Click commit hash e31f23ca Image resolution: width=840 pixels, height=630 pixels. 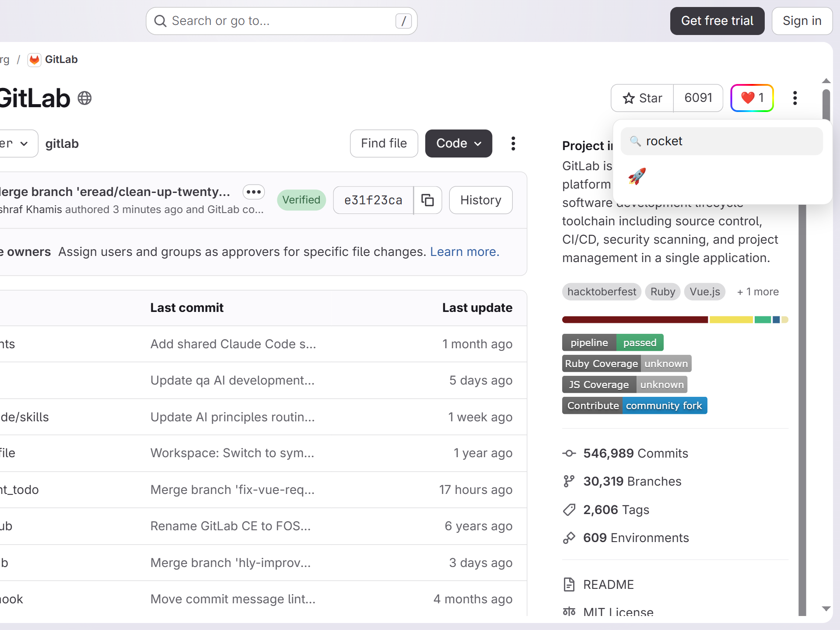coord(373,200)
